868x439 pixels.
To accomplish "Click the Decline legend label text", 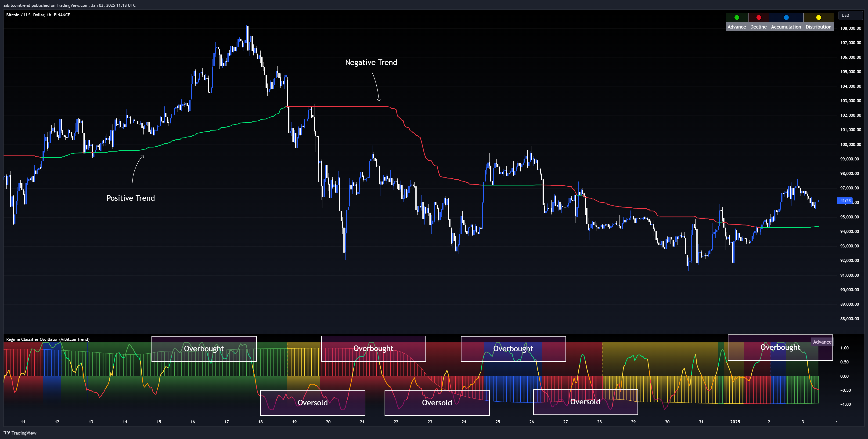I will click(x=759, y=27).
